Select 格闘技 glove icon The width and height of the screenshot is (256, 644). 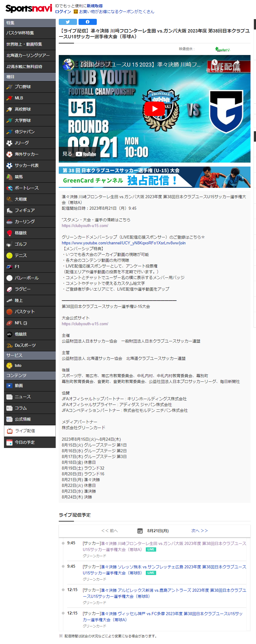(9, 233)
